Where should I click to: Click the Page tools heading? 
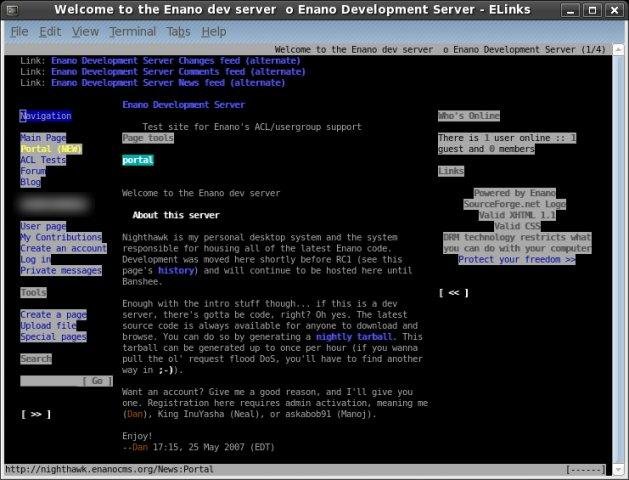pos(148,138)
